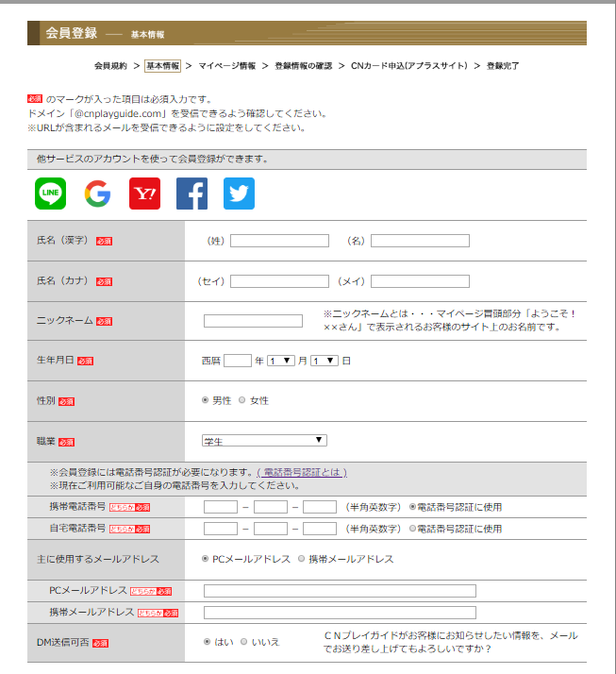
Task: Go to the 会員規約 step
Action: point(110,66)
